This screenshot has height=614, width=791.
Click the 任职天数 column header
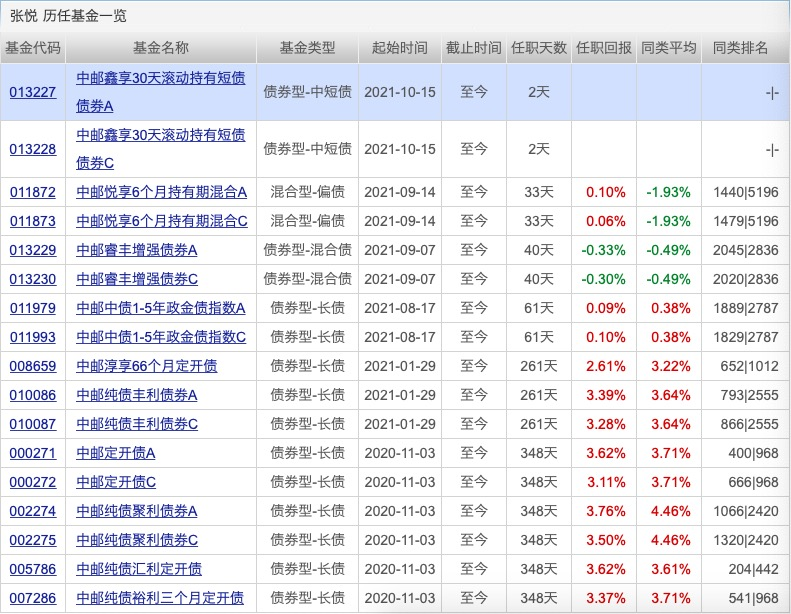pos(539,48)
